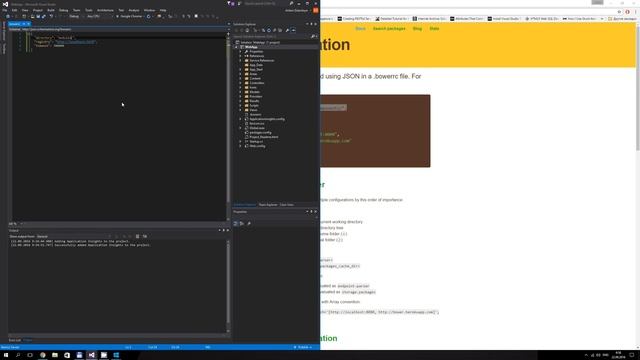
Task: Select Startup.cs in Solution Explorer
Action: (x=256, y=142)
